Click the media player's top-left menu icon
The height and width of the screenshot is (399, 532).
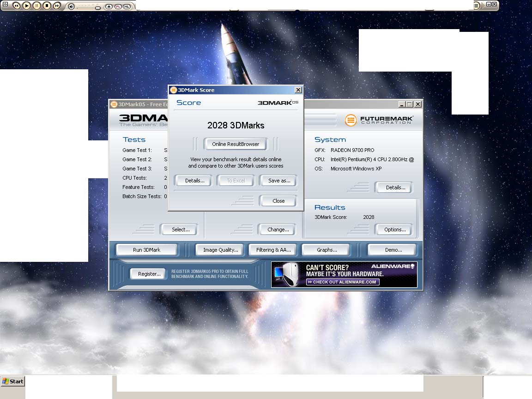[x=5, y=5]
